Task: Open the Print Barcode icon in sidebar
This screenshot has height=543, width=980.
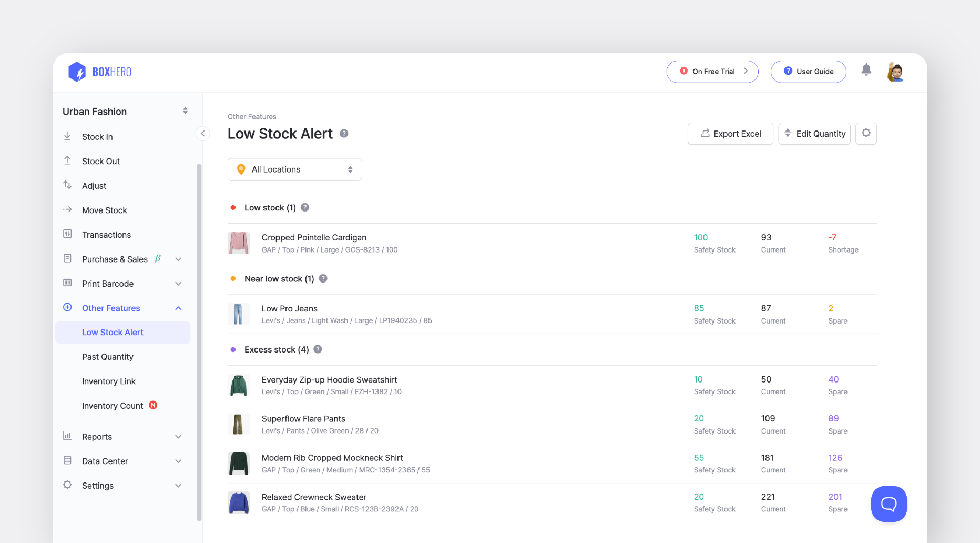Action: [67, 284]
